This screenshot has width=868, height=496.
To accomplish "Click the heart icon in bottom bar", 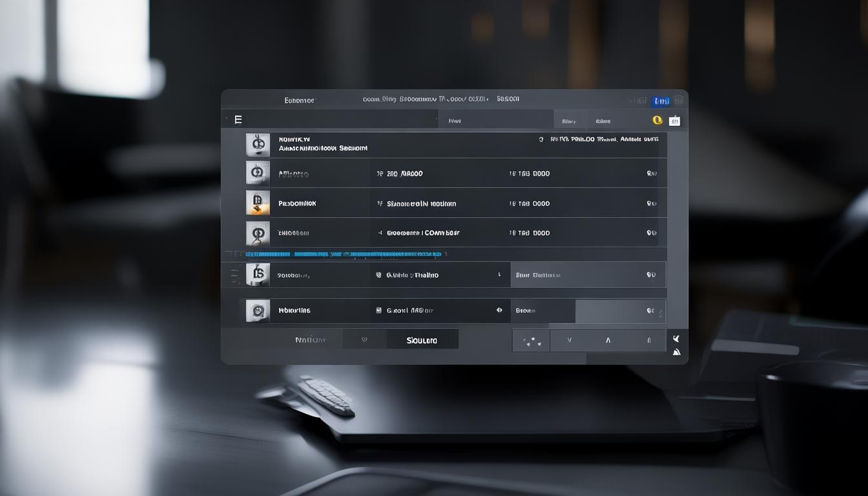I will coord(364,339).
